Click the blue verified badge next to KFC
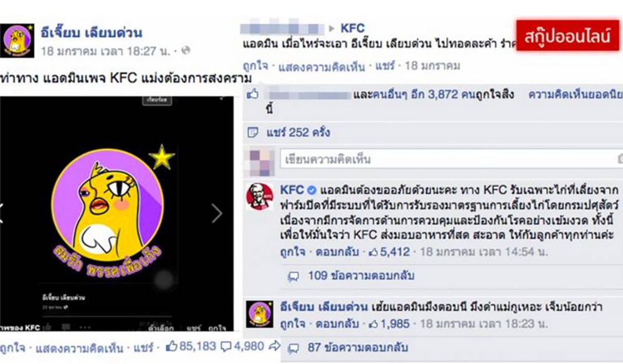623x364 pixels. 312,190
